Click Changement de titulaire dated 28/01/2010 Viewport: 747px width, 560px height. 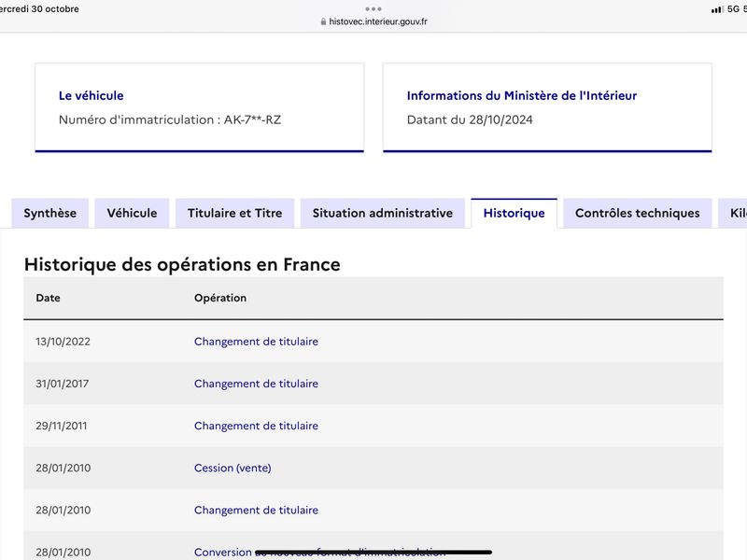256,510
